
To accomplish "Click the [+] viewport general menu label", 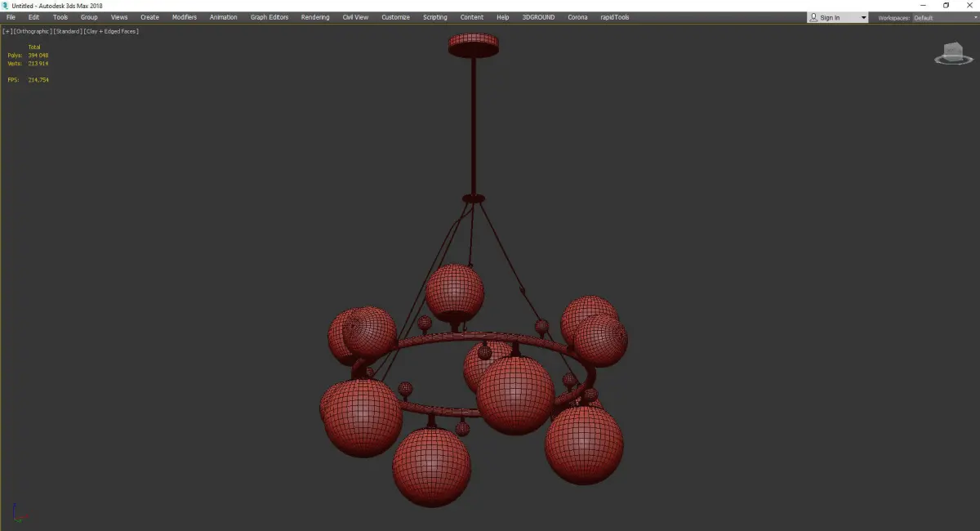I will [x=7, y=31].
